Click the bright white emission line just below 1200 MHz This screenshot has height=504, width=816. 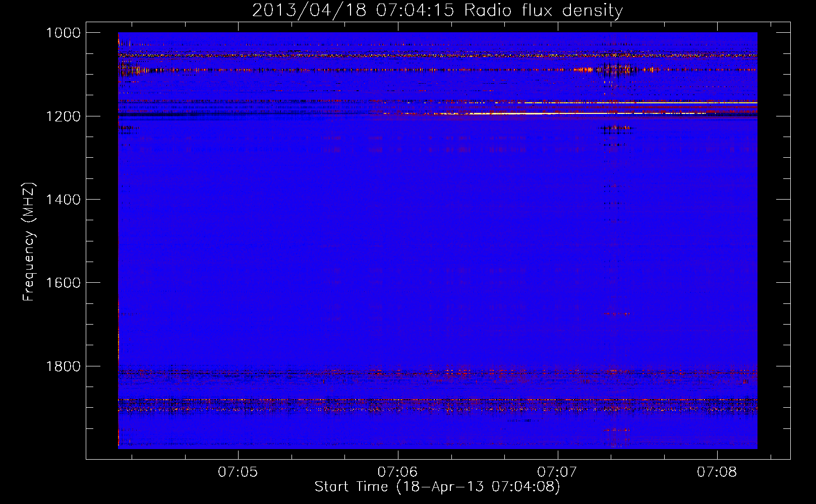pos(504,114)
